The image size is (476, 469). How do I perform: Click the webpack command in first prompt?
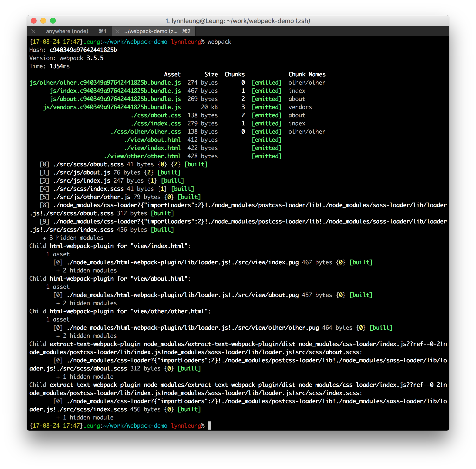pyautogui.click(x=219, y=42)
